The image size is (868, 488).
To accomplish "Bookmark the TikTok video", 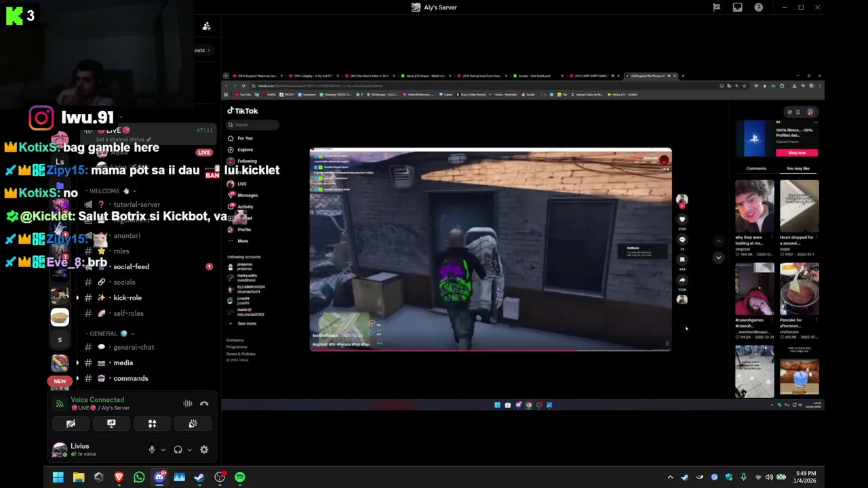I will tap(682, 260).
